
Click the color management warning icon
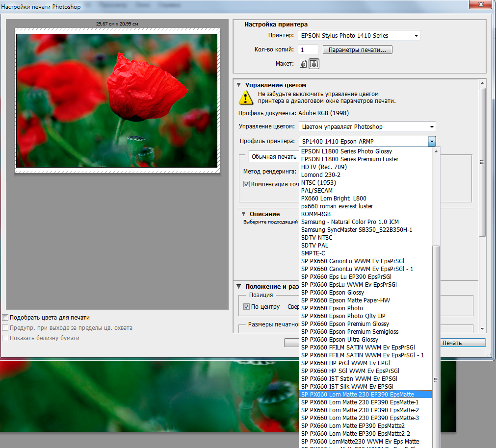(x=246, y=98)
